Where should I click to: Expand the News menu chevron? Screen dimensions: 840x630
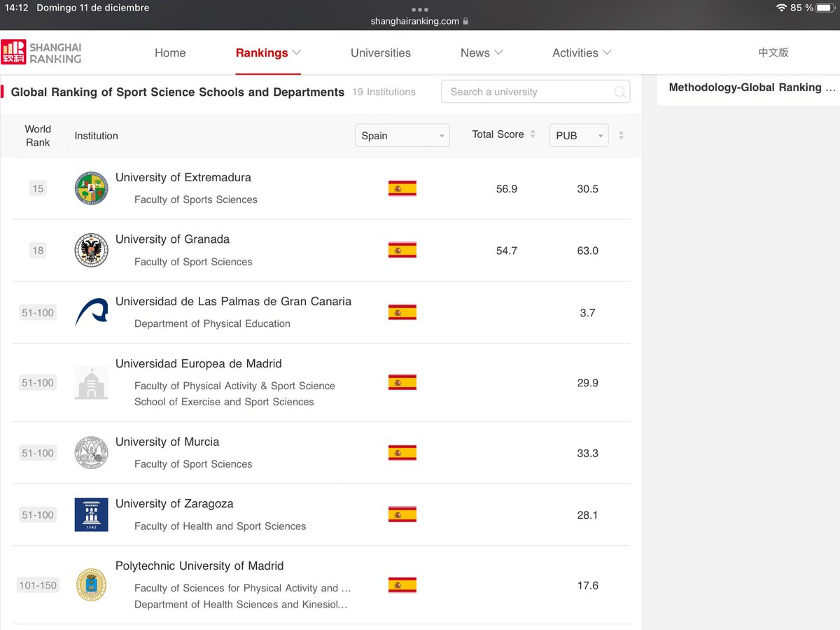point(498,52)
